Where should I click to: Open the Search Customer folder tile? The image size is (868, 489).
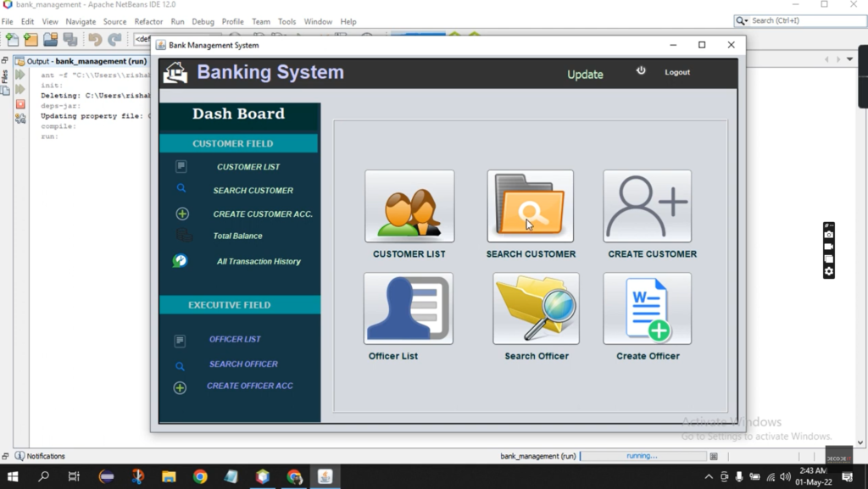pos(531,206)
